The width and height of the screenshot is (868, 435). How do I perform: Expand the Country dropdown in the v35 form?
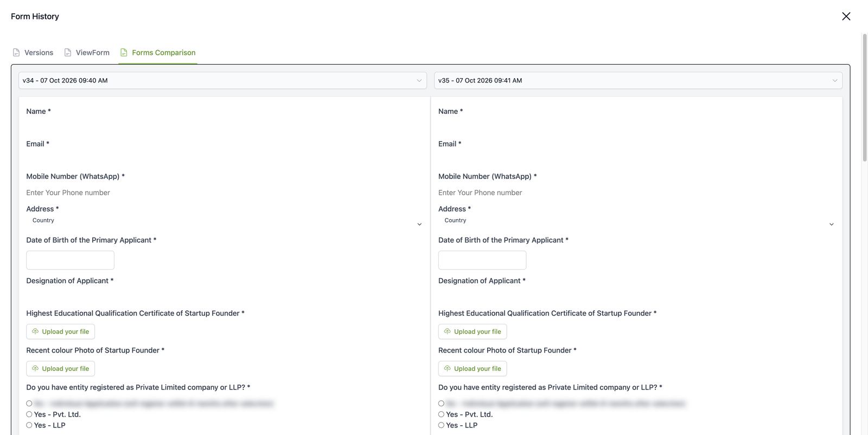tap(637, 221)
